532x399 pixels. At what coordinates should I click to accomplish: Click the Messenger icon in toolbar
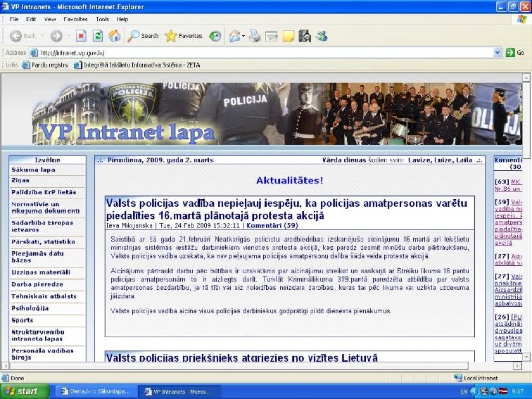coord(322,36)
